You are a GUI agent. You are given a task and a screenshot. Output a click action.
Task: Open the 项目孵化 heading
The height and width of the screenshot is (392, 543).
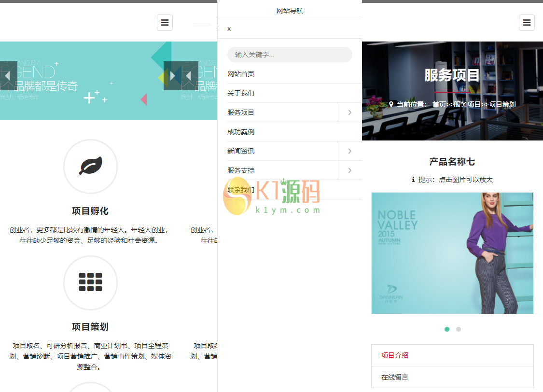90,211
